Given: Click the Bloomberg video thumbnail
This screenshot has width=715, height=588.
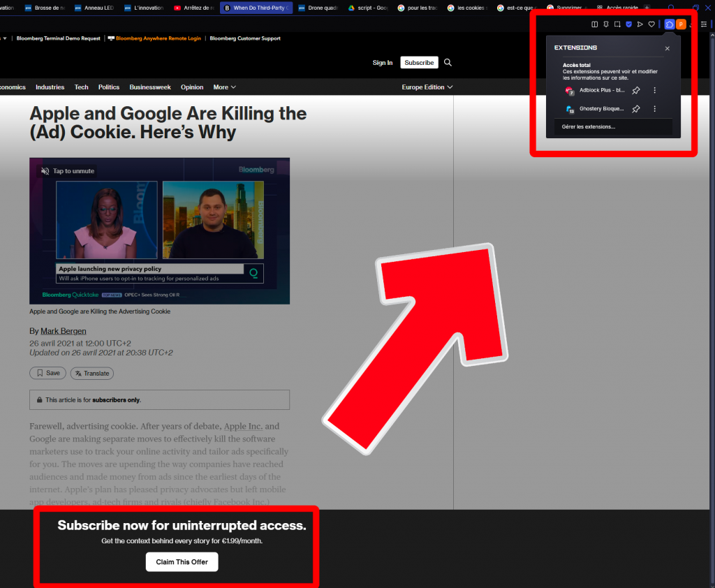Looking at the screenshot, I should coord(160,231).
